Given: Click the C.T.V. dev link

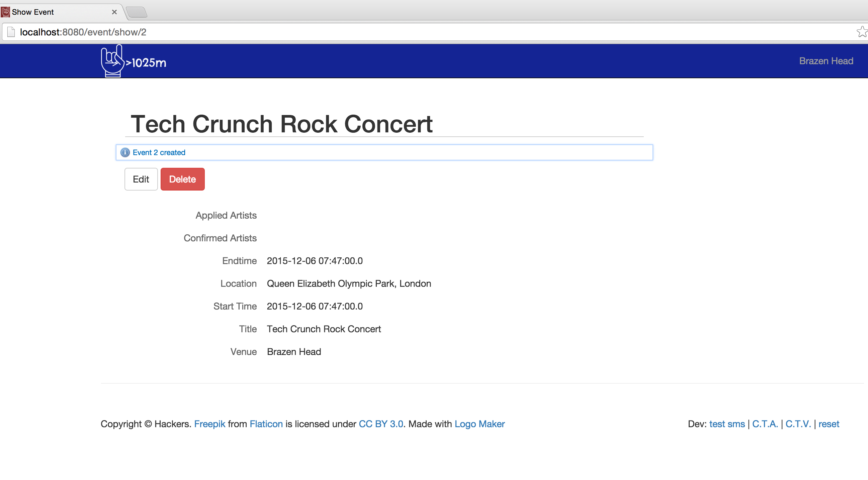Looking at the screenshot, I should click(x=798, y=424).
